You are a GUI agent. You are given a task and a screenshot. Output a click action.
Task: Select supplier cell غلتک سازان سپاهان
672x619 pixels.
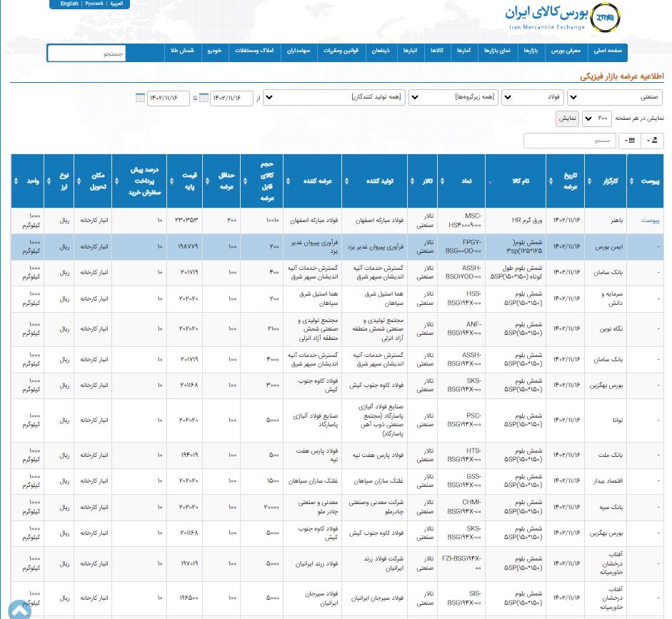point(314,481)
